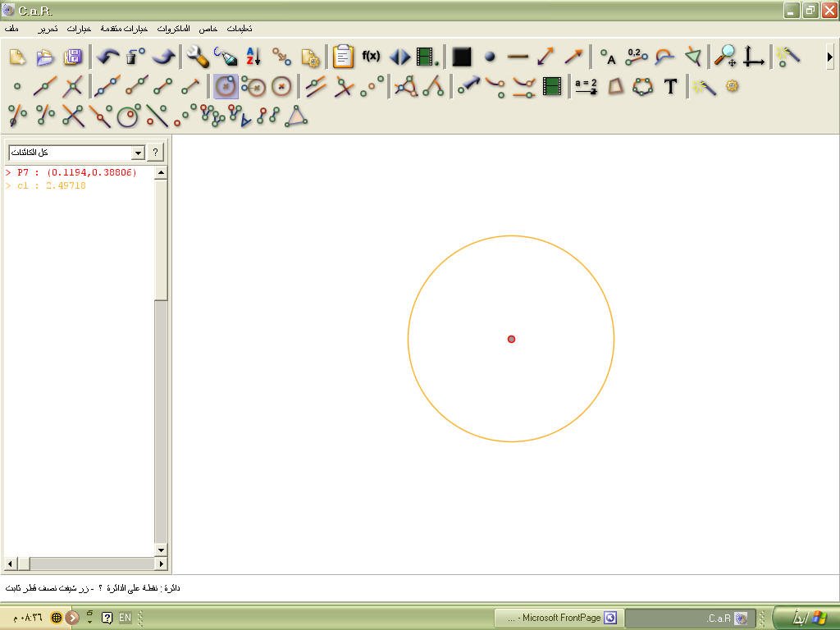Toggle the filled green triangle icon
The image size is (840, 630).
(x=692, y=57)
